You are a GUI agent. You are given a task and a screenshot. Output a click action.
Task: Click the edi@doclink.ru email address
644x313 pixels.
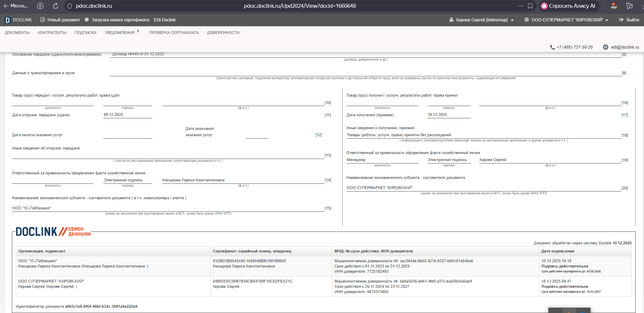tap(625, 47)
